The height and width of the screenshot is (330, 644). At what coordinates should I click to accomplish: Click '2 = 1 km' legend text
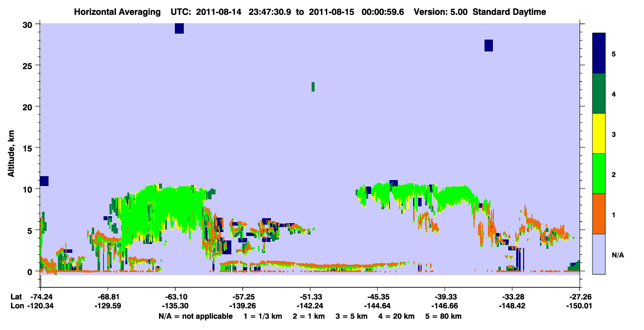(x=310, y=316)
